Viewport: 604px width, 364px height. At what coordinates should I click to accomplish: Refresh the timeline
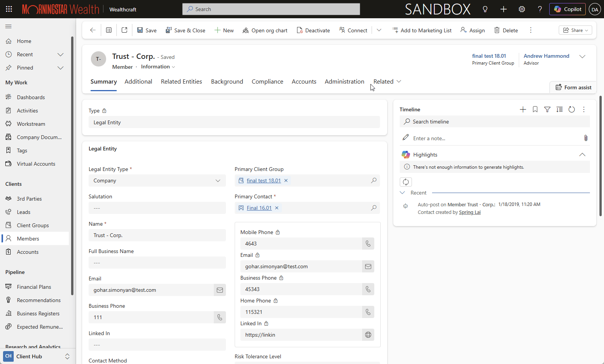(x=572, y=109)
